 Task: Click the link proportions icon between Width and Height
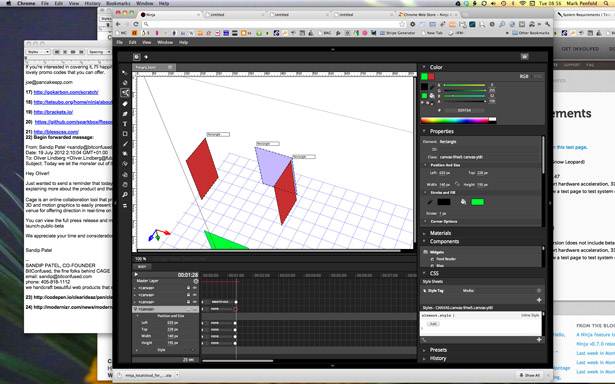(457, 184)
